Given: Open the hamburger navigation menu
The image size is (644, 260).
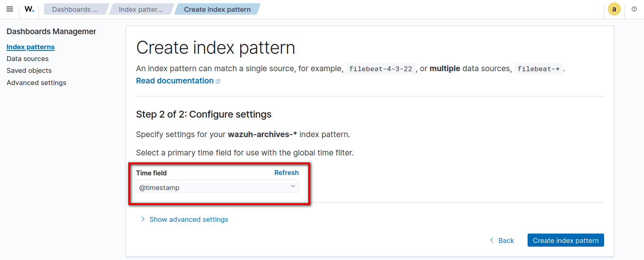Looking at the screenshot, I should pos(10,9).
